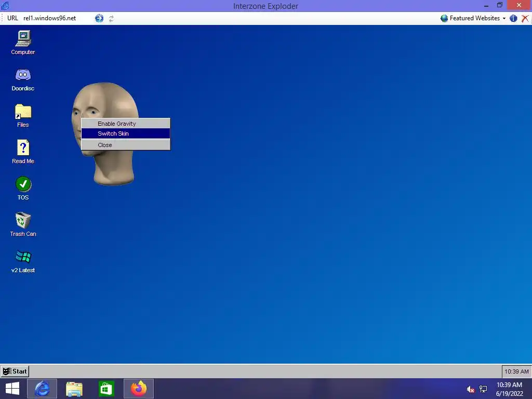Open File Explorer from the taskbar

pos(74,389)
